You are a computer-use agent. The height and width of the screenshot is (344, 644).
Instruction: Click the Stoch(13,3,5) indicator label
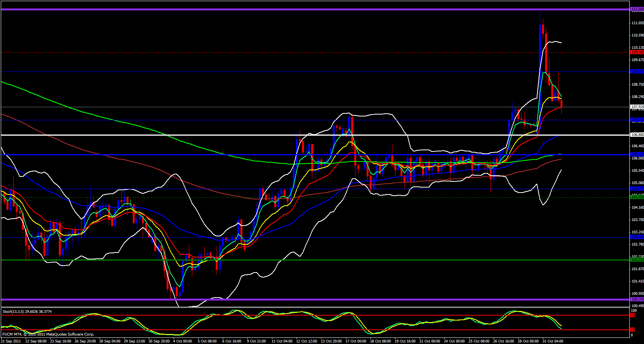point(27,311)
